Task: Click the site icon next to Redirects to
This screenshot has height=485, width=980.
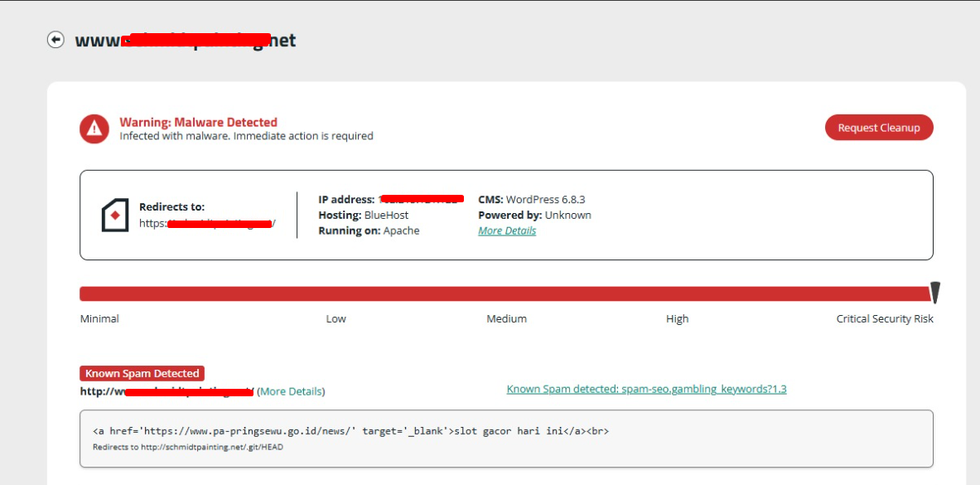Action: 115,215
